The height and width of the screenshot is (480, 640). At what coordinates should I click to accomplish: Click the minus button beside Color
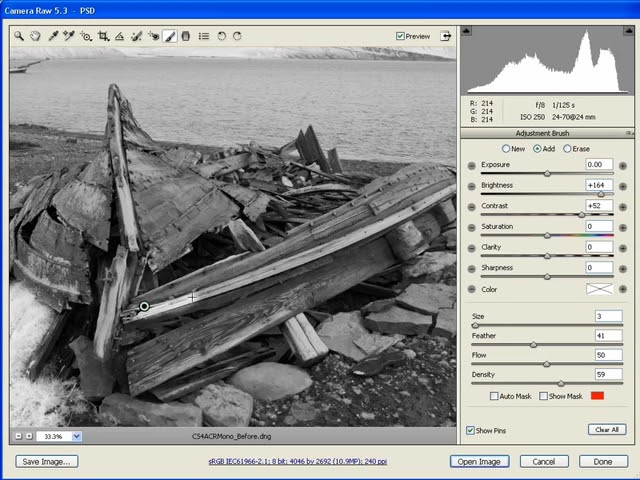click(x=471, y=289)
